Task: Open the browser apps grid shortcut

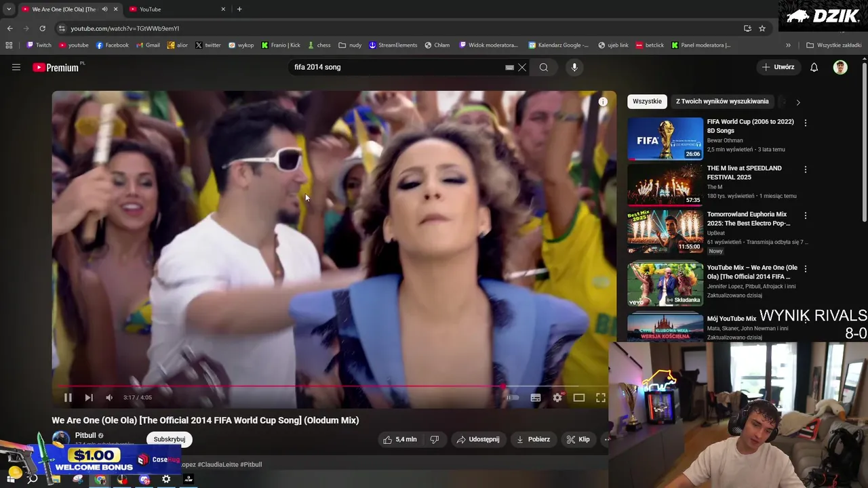Action: 9,45
